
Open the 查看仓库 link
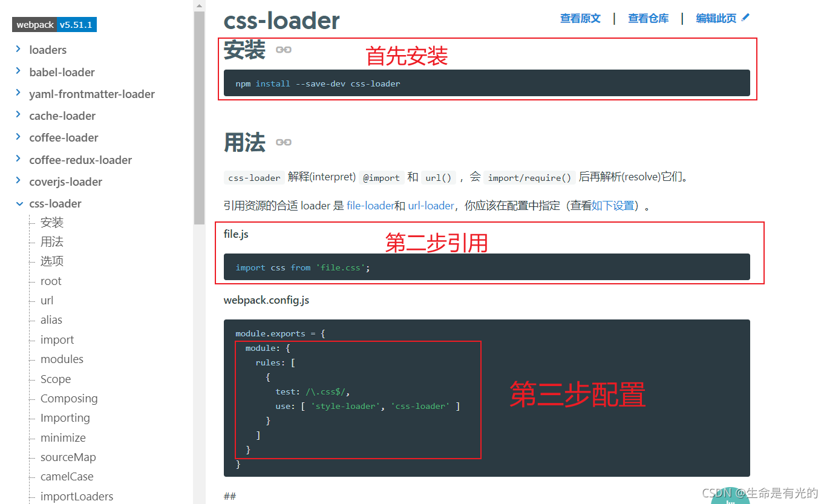click(649, 18)
